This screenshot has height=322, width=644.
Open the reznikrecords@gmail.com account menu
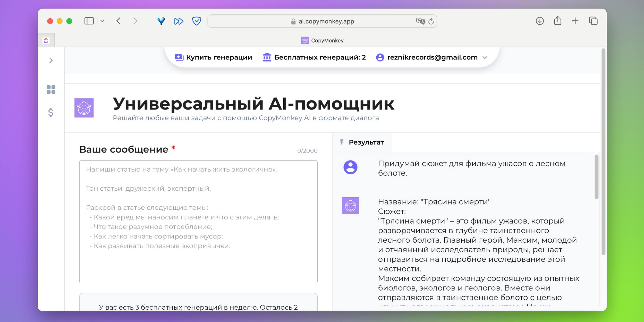[432, 57]
